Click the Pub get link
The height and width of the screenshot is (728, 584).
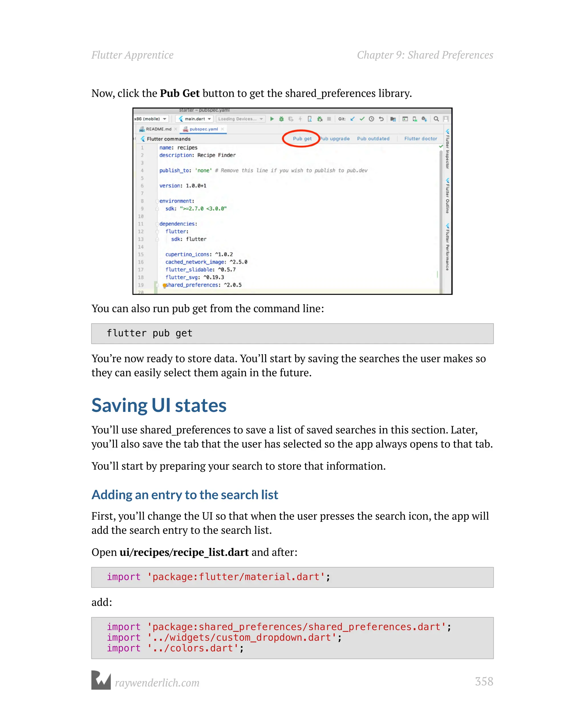[x=302, y=139]
